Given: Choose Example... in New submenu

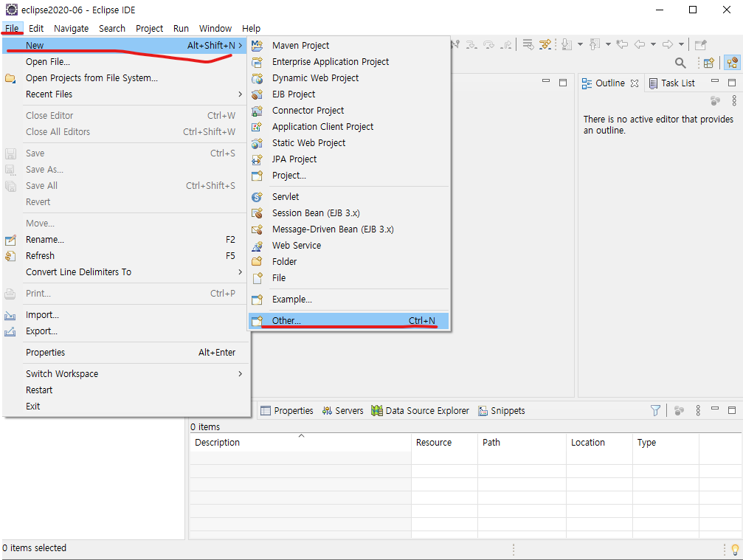Looking at the screenshot, I should (349, 300).
